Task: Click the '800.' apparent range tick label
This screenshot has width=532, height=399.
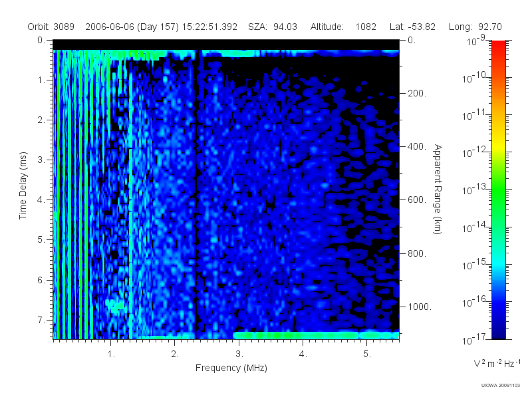Action: (x=417, y=253)
